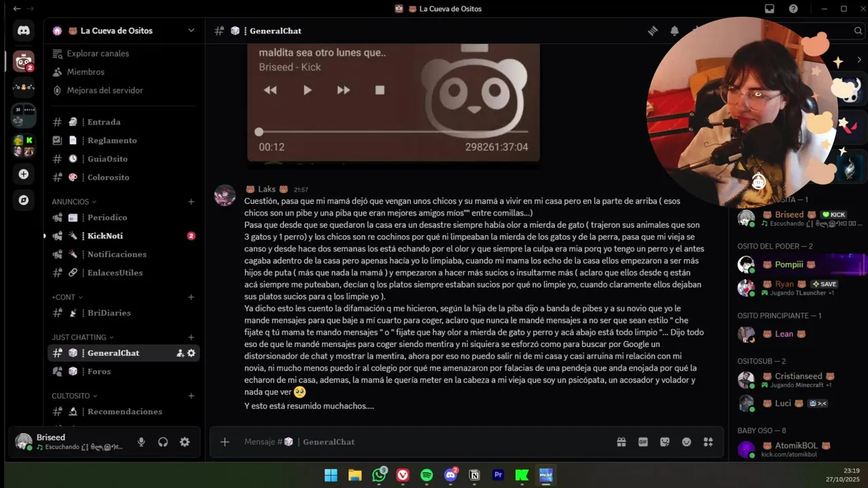
Task: Open the add a server plus icon
Action: (x=24, y=174)
